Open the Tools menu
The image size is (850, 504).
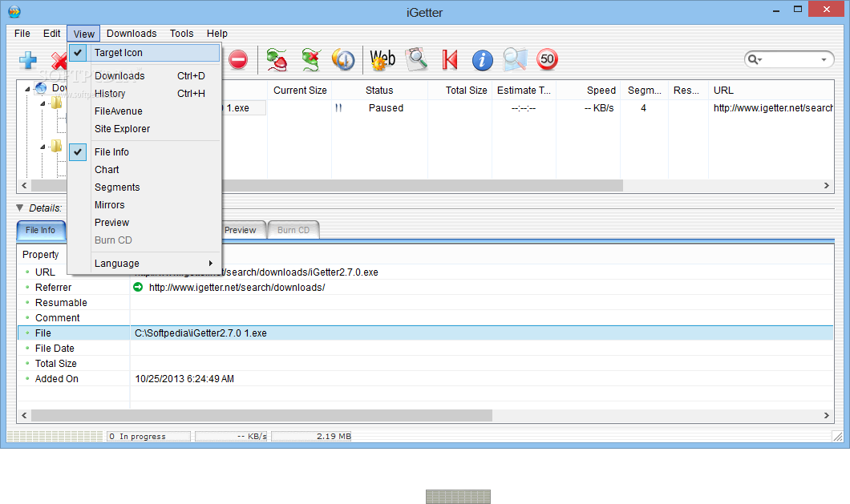pyautogui.click(x=181, y=34)
